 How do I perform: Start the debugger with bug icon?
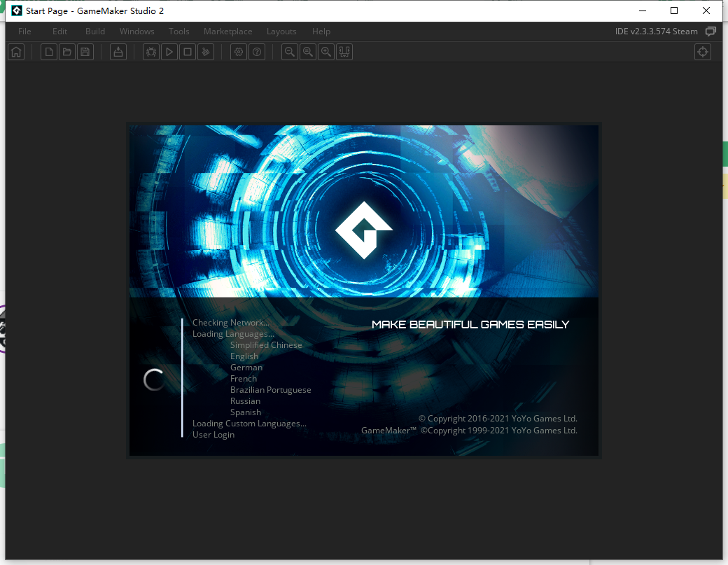[151, 52]
